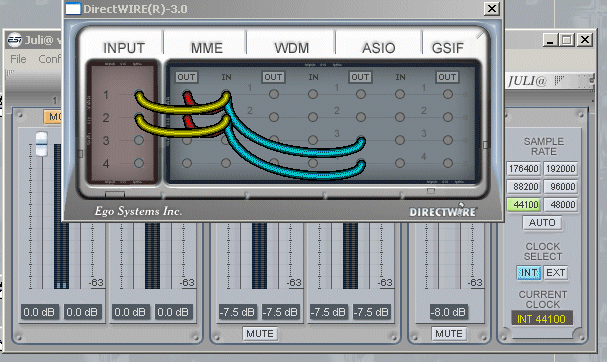Click the GSIF OUT port in row 4
The image size is (607, 362).
pos(448,163)
